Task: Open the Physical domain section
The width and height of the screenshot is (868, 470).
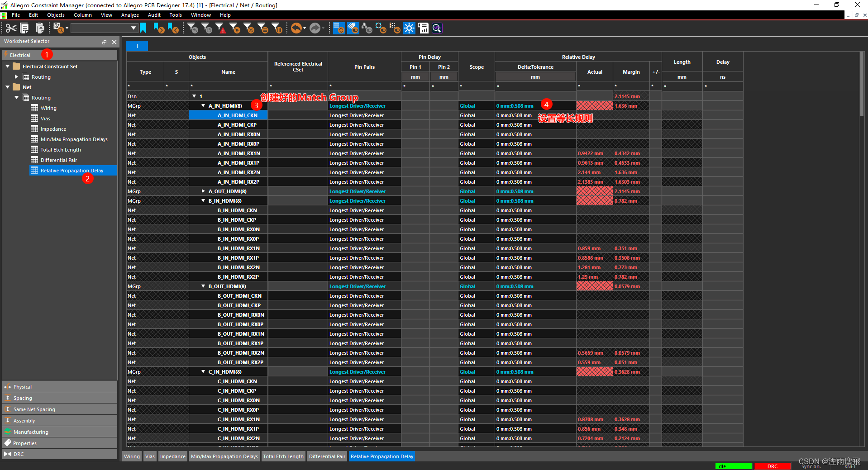Action: tap(60, 387)
